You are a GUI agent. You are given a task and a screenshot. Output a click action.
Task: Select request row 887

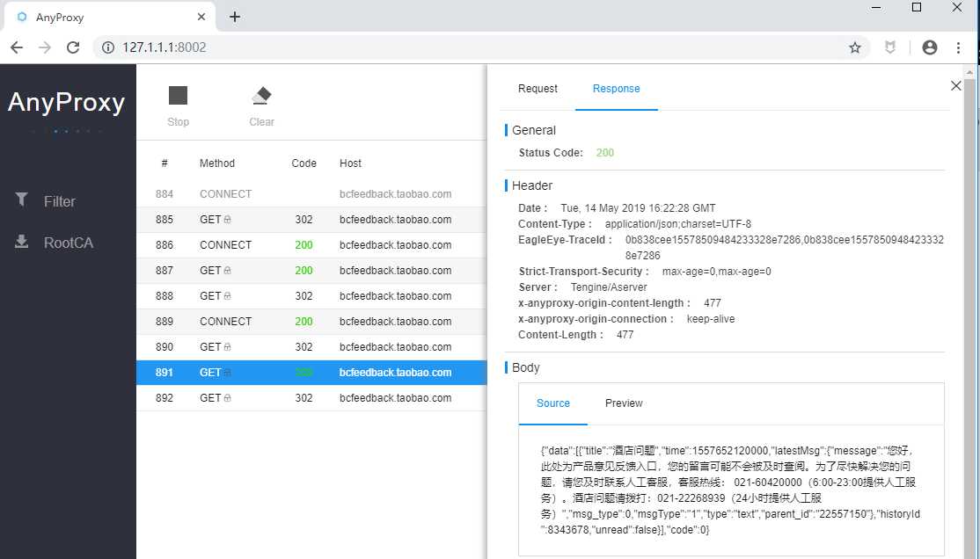click(x=311, y=271)
